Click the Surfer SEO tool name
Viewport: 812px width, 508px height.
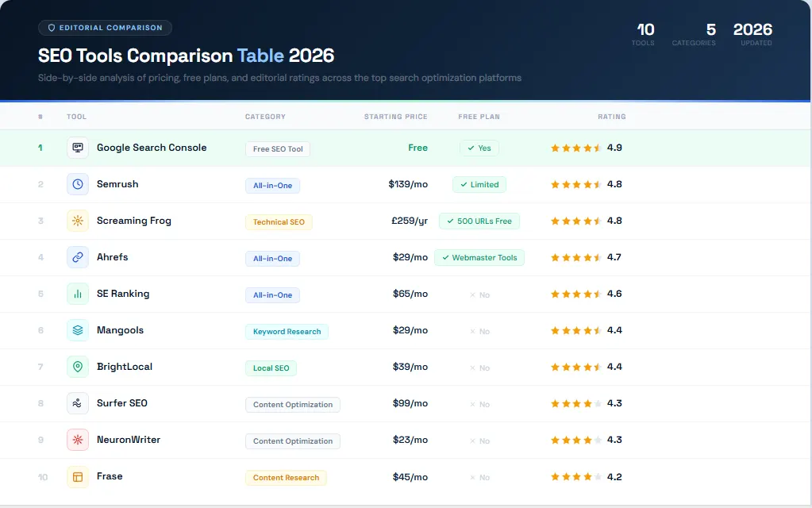coord(121,403)
